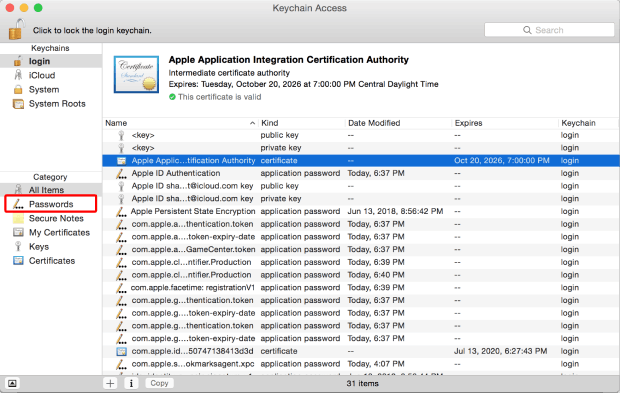The height and width of the screenshot is (393, 620).
Task: Select the iCloud keychain
Action: pos(51,75)
